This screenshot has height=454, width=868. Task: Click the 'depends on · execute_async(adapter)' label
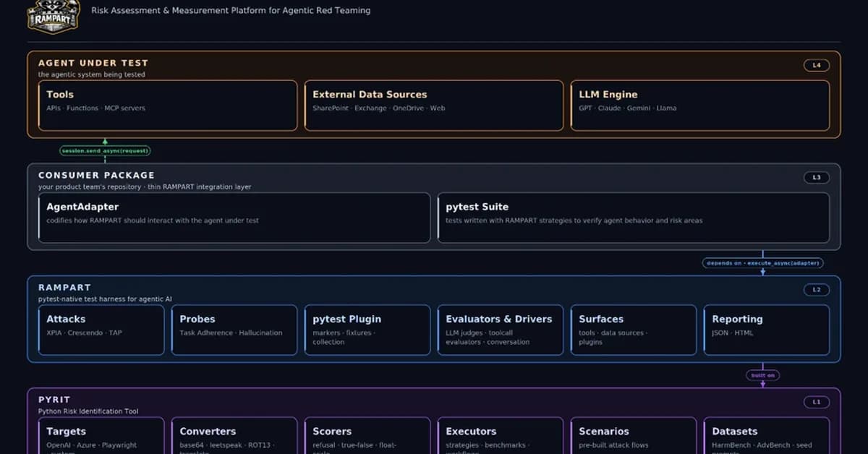click(763, 263)
